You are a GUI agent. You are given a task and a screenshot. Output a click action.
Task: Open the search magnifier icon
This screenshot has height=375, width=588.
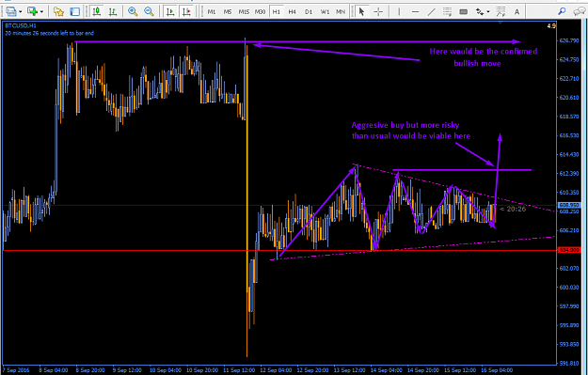tap(562, 11)
